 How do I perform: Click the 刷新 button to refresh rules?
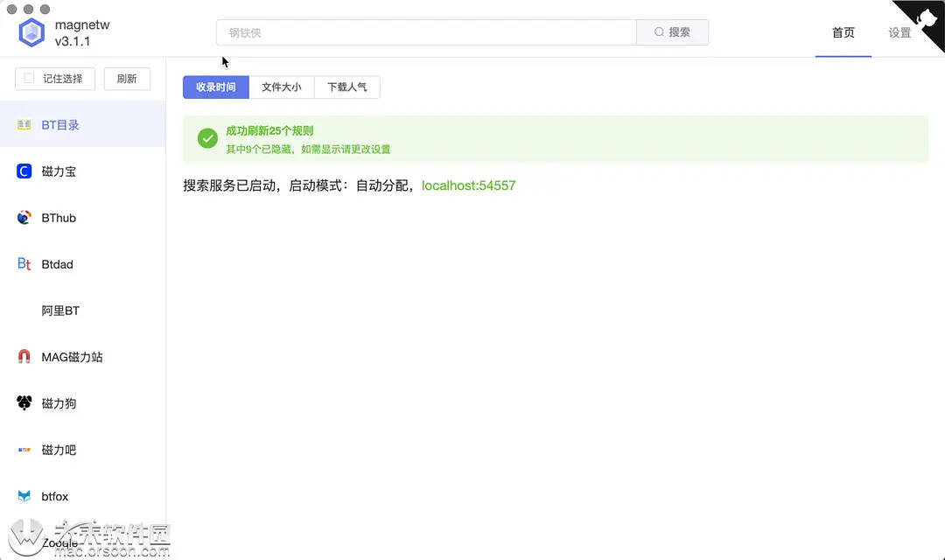127,78
